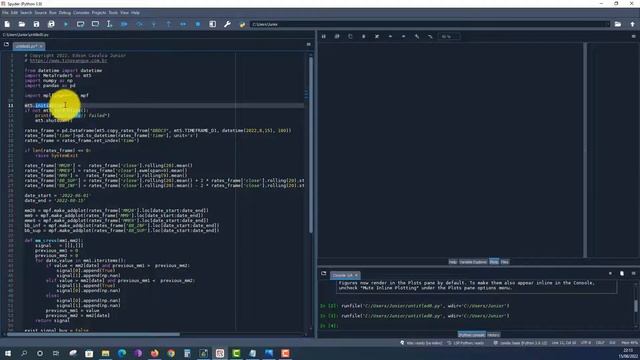The width and height of the screenshot is (640, 360).
Task: Open the Windows Start menu
Action: 7,353
